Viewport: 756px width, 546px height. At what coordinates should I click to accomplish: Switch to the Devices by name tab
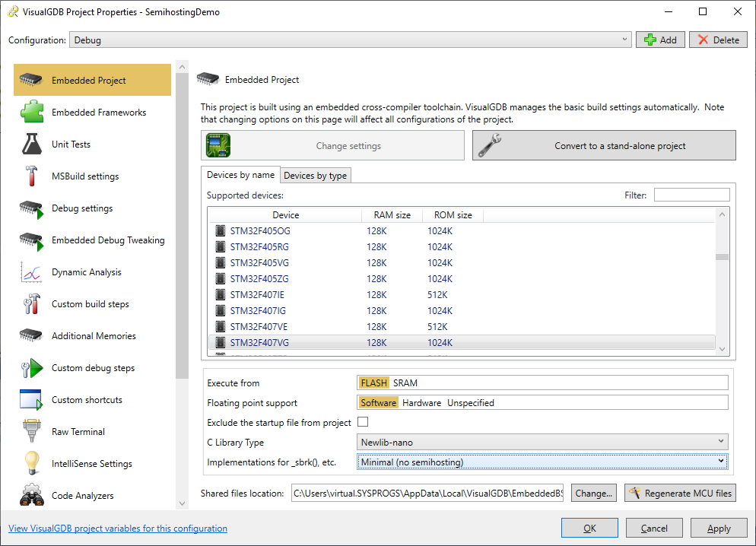point(240,174)
